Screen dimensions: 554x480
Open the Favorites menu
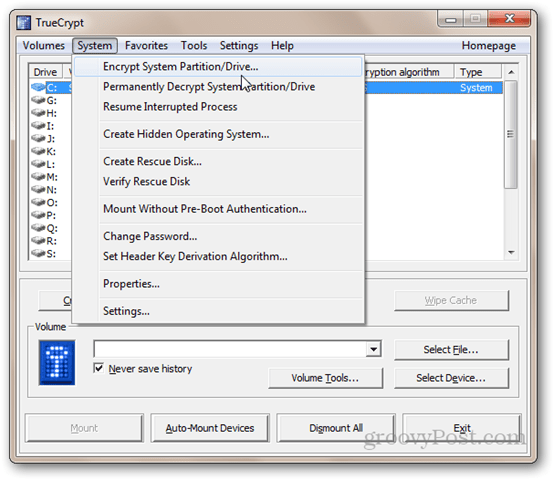coord(146,46)
